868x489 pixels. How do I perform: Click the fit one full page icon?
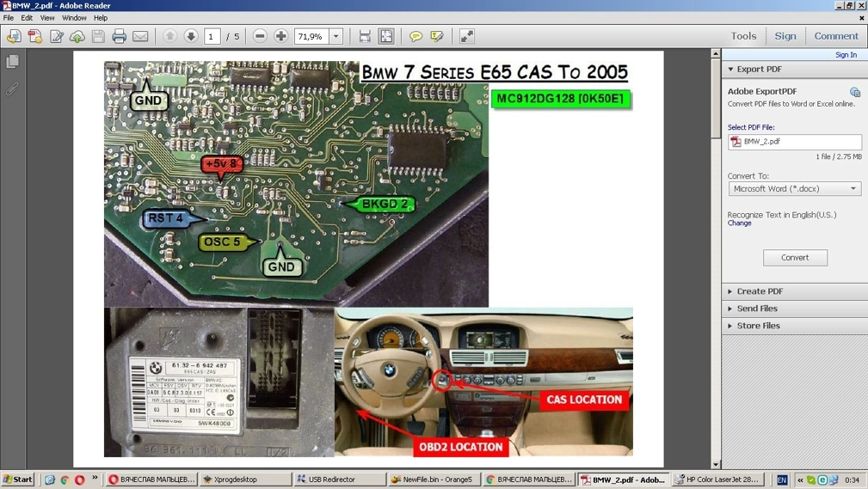[386, 36]
